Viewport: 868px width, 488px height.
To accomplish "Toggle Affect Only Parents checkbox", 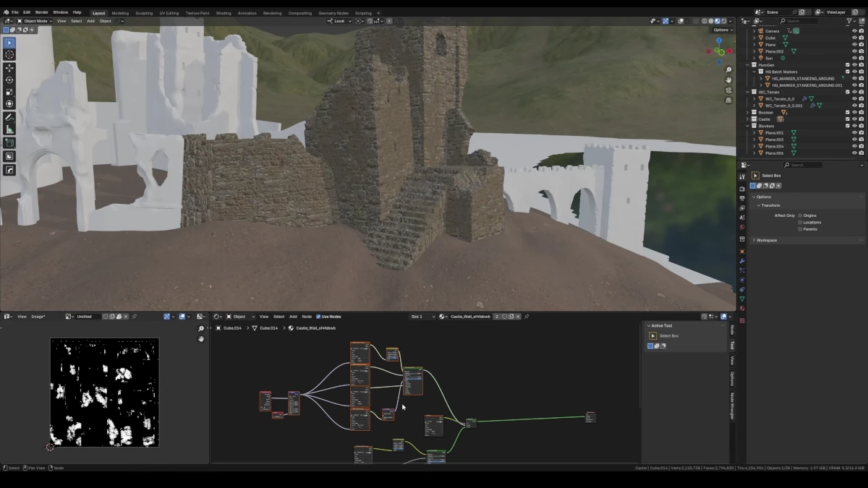I will coord(800,229).
